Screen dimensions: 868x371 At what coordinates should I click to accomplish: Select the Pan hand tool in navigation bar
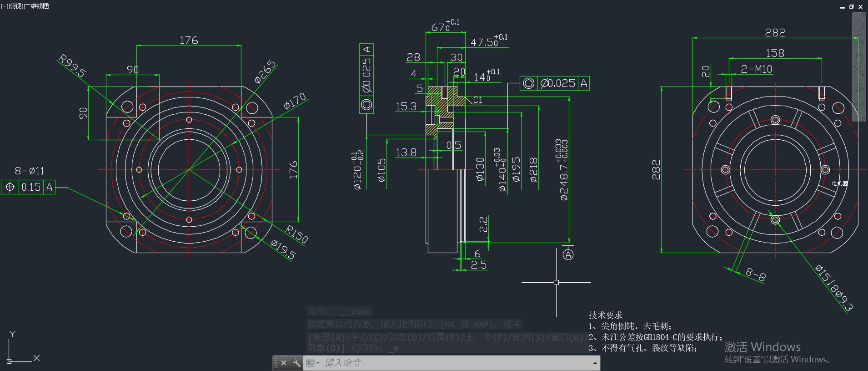pos(859,57)
